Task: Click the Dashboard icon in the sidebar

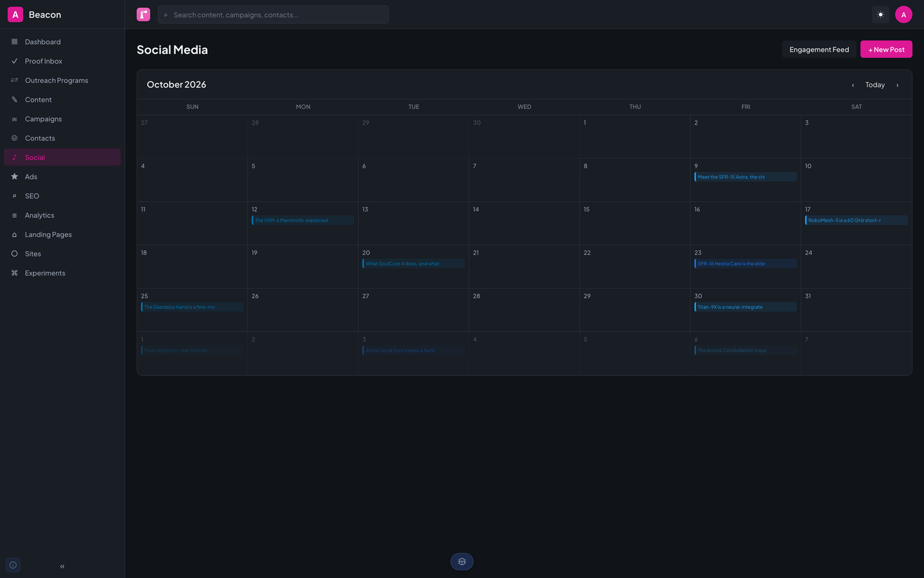Action: click(14, 42)
